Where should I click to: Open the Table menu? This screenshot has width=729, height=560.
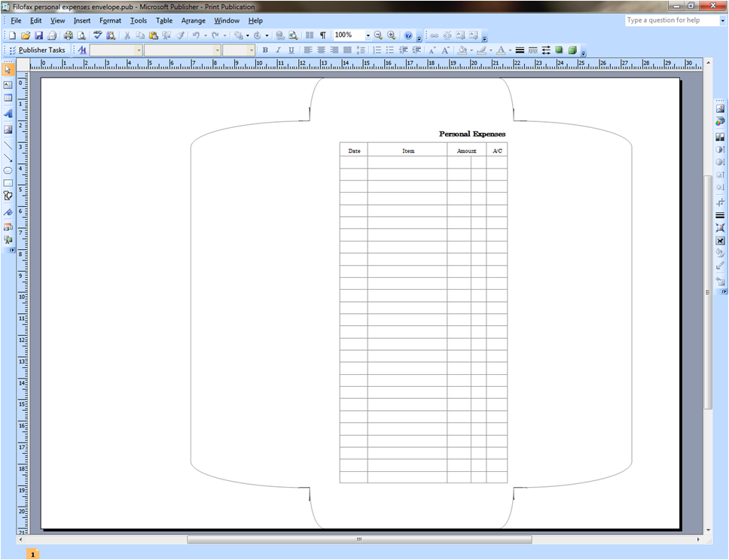click(164, 20)
